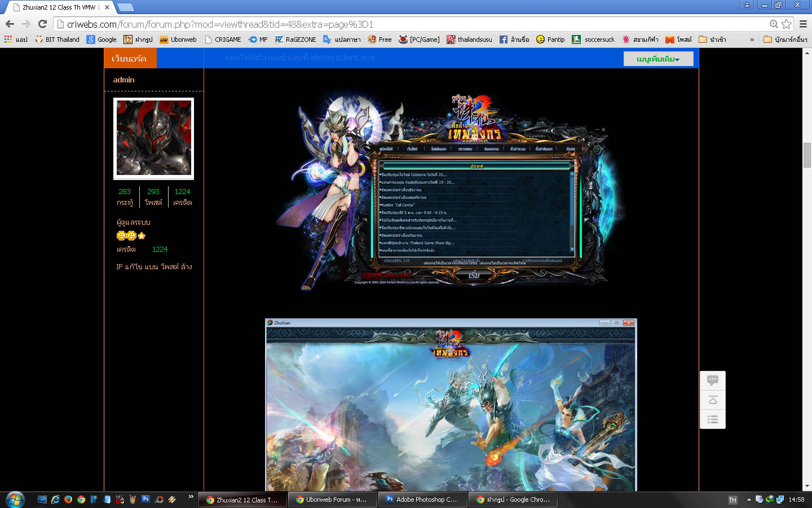Open the RaGEZONE bookmark

click(x=295, y=40)
